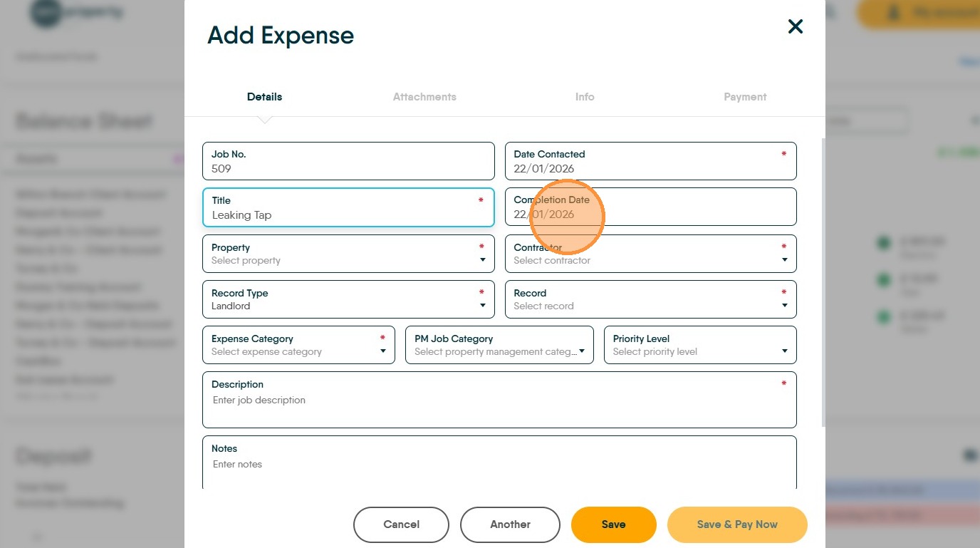This screenshot has width=980, height=548.
Task: Open the Contractor dropdown
Action: pos(650,254)
